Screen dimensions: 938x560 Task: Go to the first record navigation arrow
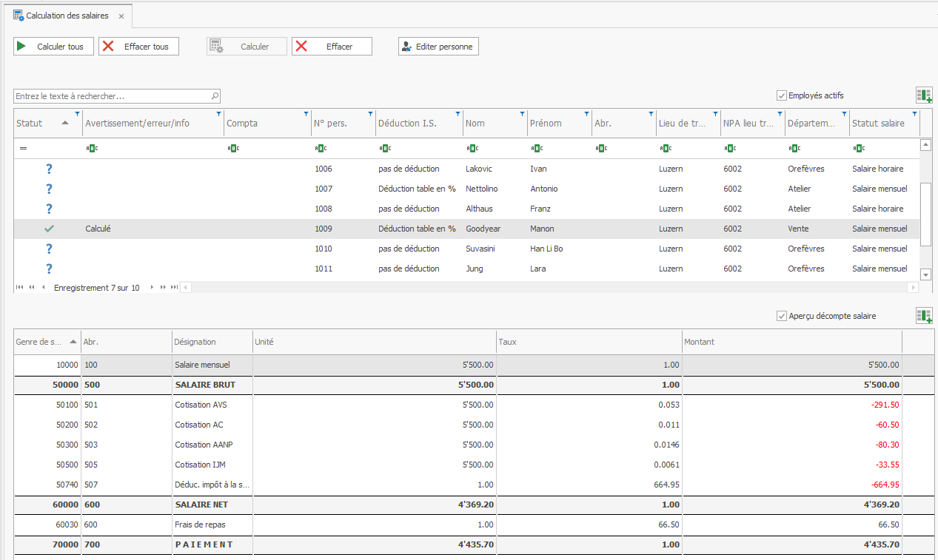[19, 288]
